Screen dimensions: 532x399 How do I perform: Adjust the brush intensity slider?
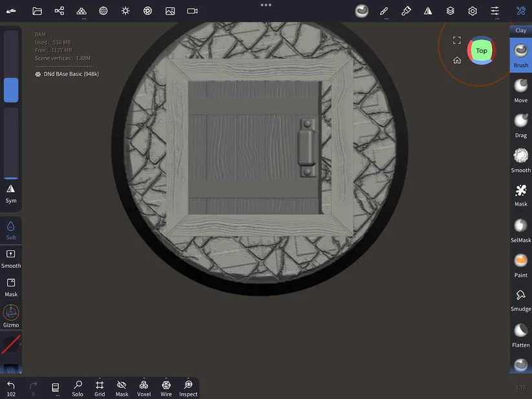11,143
